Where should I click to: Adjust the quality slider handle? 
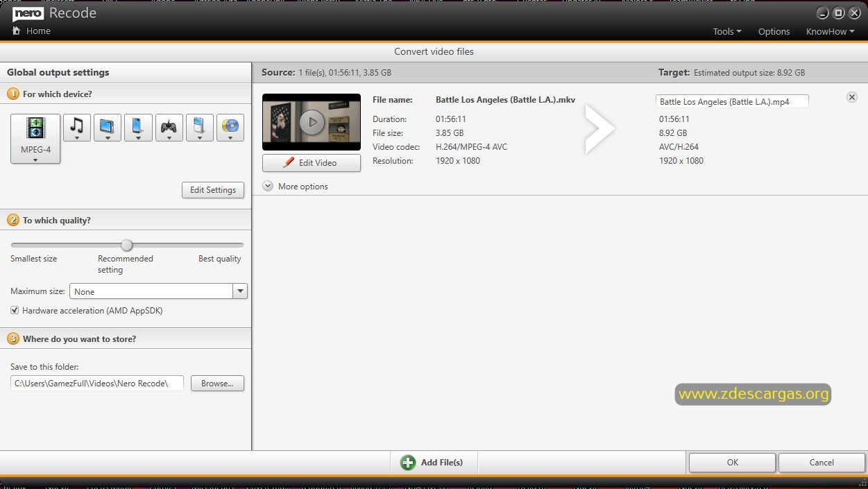126,245
